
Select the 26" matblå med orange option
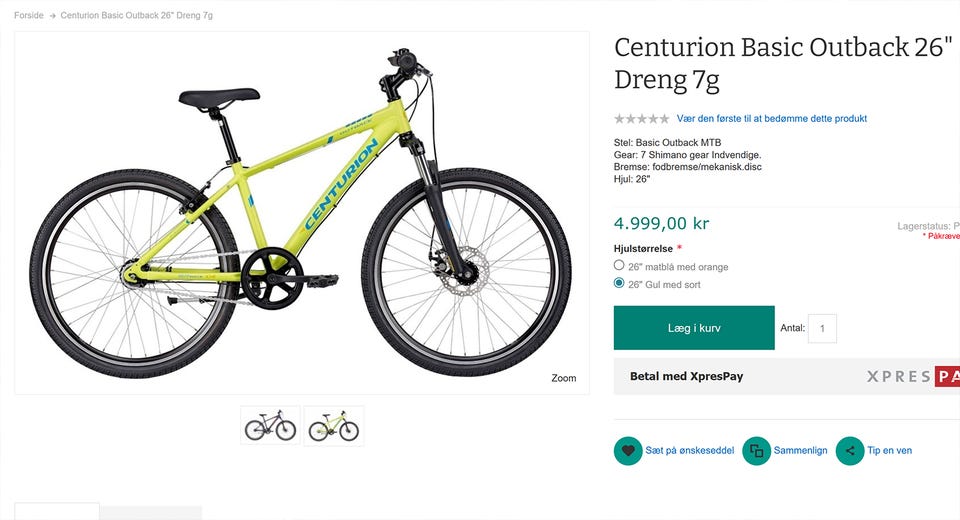619,266
